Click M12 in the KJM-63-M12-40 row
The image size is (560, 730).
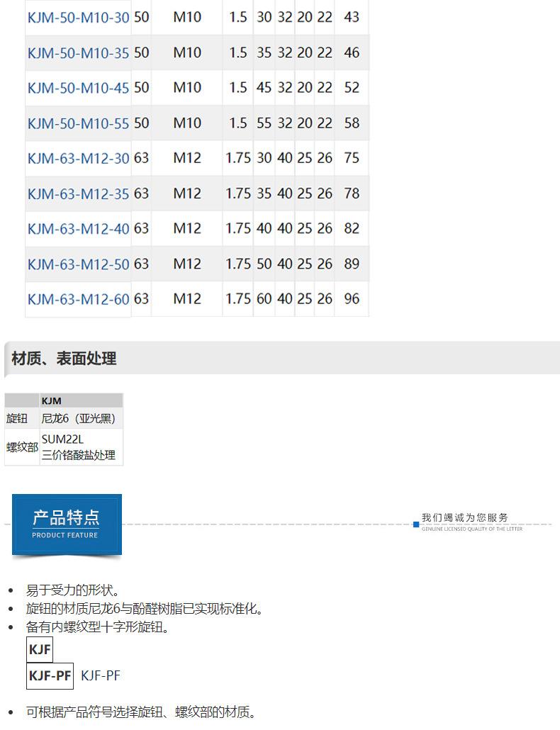click(187, 228)
